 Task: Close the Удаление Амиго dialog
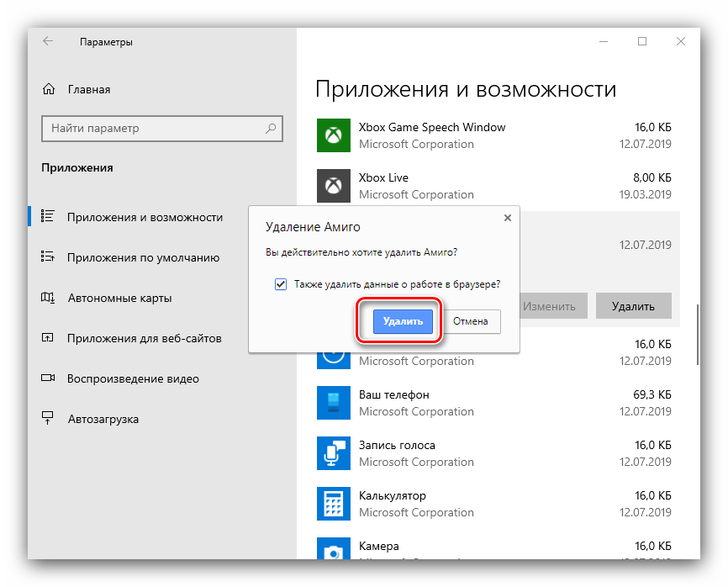[507, 218]
